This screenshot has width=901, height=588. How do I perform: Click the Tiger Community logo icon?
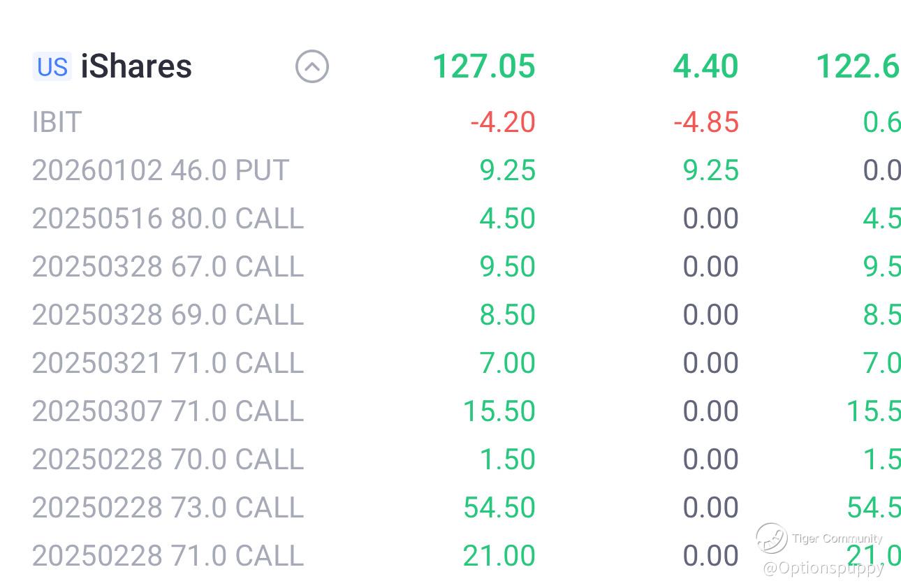click(771, 538)
